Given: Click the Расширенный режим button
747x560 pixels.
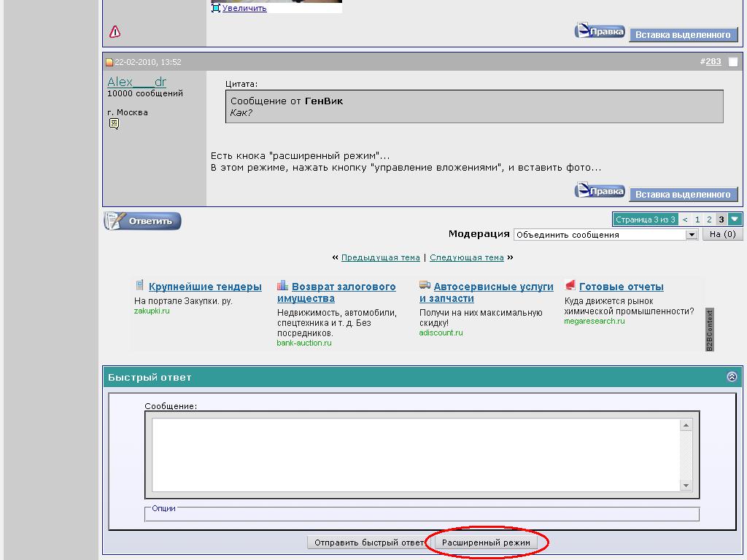Looking at the screenshot, I should 485,542.
